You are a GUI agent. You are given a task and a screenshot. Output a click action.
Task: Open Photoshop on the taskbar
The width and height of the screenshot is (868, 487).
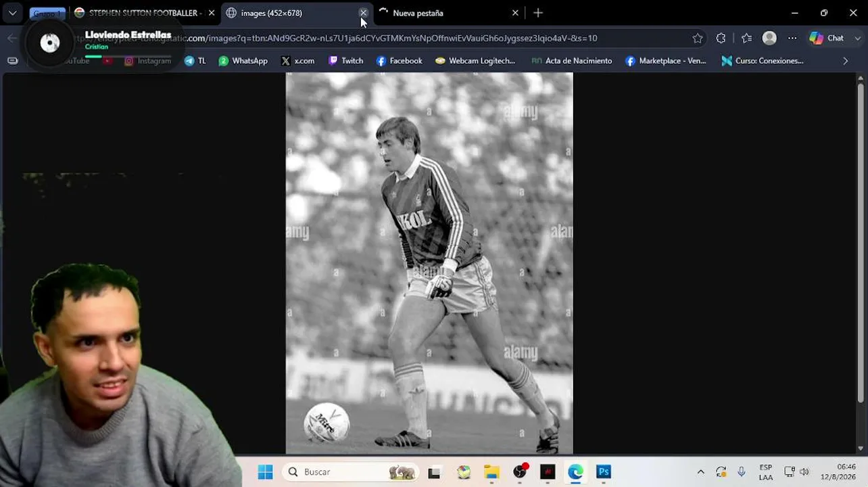(604, 472)
